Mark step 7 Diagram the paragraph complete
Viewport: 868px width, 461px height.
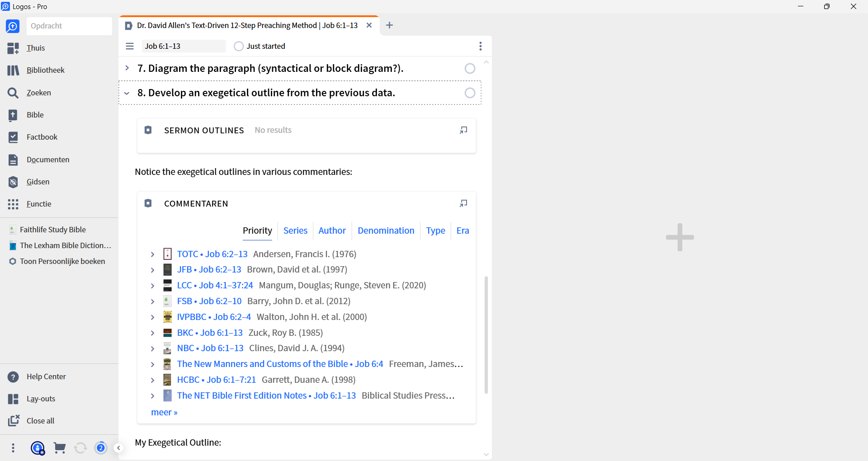pos(470,68)
